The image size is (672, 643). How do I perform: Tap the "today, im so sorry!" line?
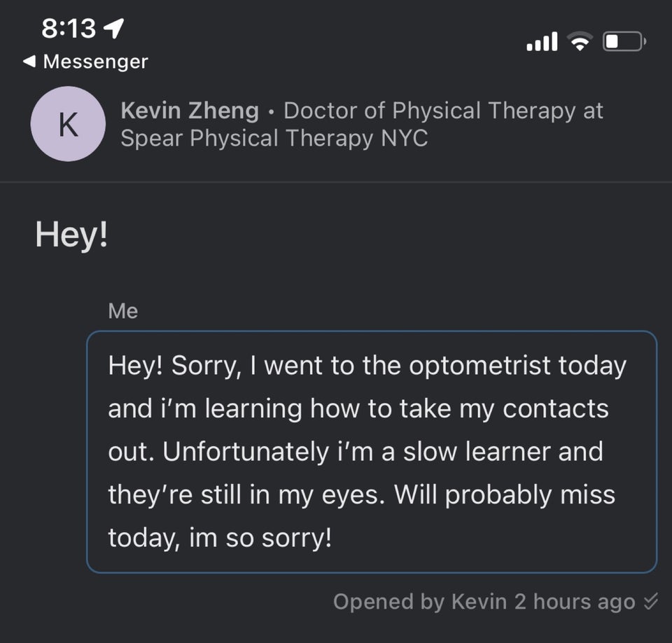pyautogui.click(x=220, y=537)
